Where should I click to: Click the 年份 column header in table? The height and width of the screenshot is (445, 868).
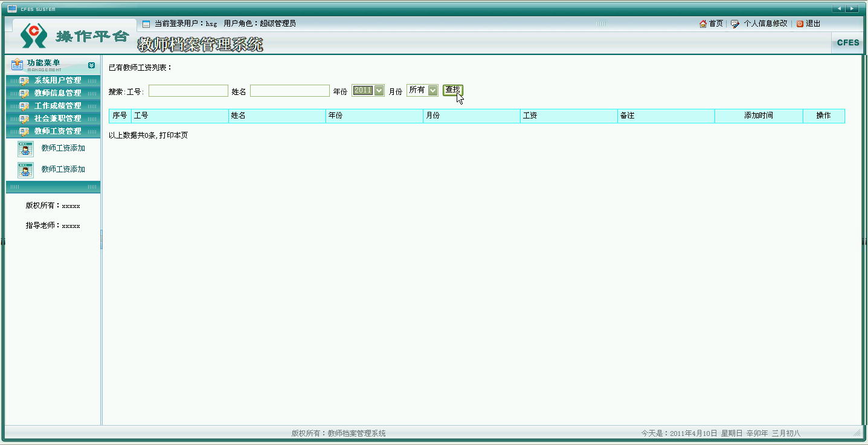click(375, 115)
